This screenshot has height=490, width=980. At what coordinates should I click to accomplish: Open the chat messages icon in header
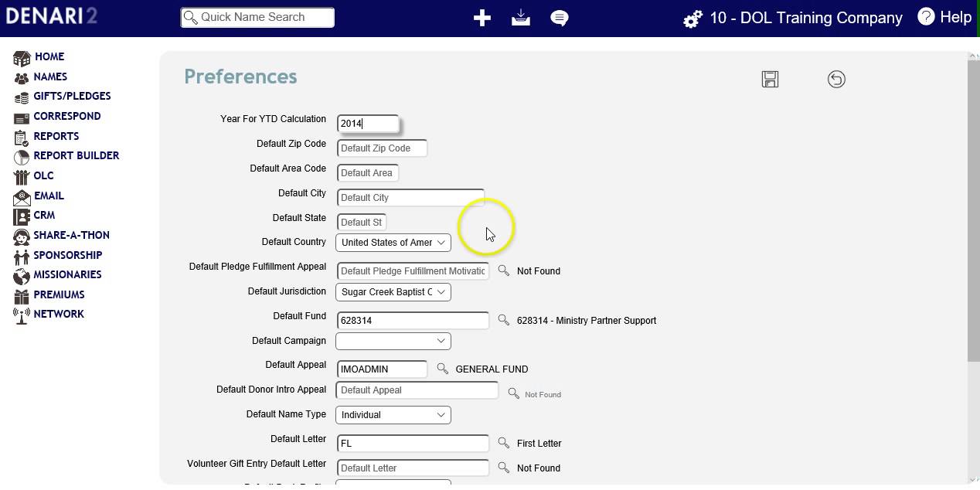pos(560,19)
